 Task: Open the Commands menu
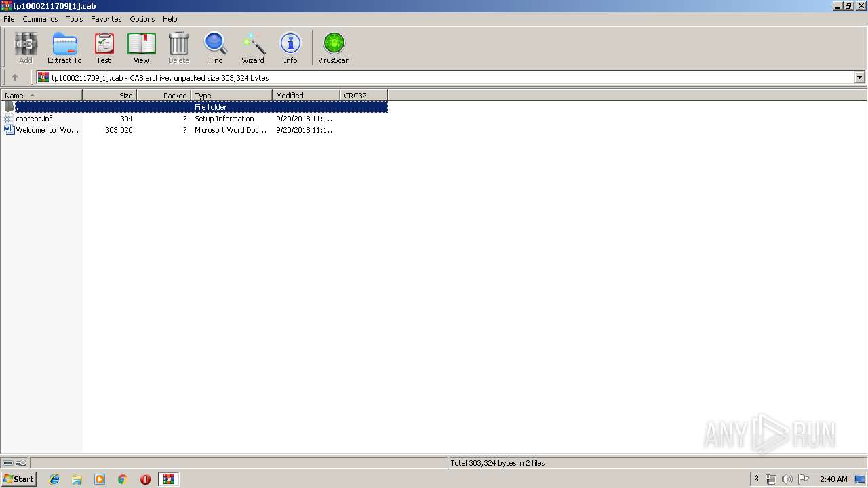coord(40,19)
